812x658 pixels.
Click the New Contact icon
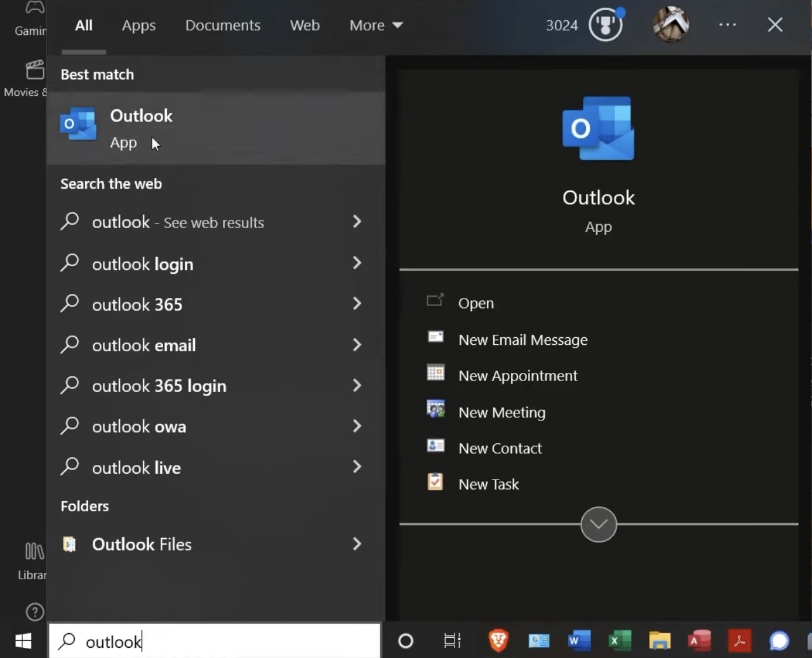[436, 446]
